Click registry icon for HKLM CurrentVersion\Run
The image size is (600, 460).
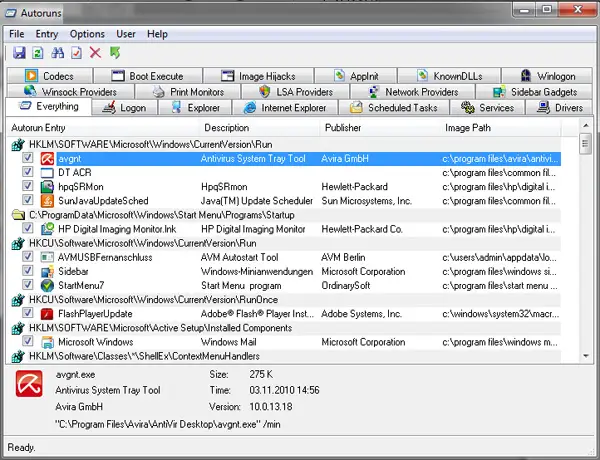coord(18,145)
